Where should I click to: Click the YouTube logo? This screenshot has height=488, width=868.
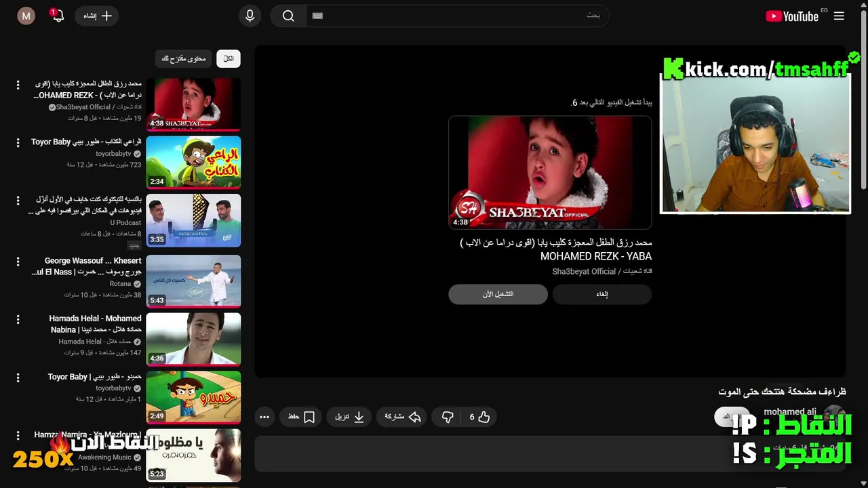point(792,16)
